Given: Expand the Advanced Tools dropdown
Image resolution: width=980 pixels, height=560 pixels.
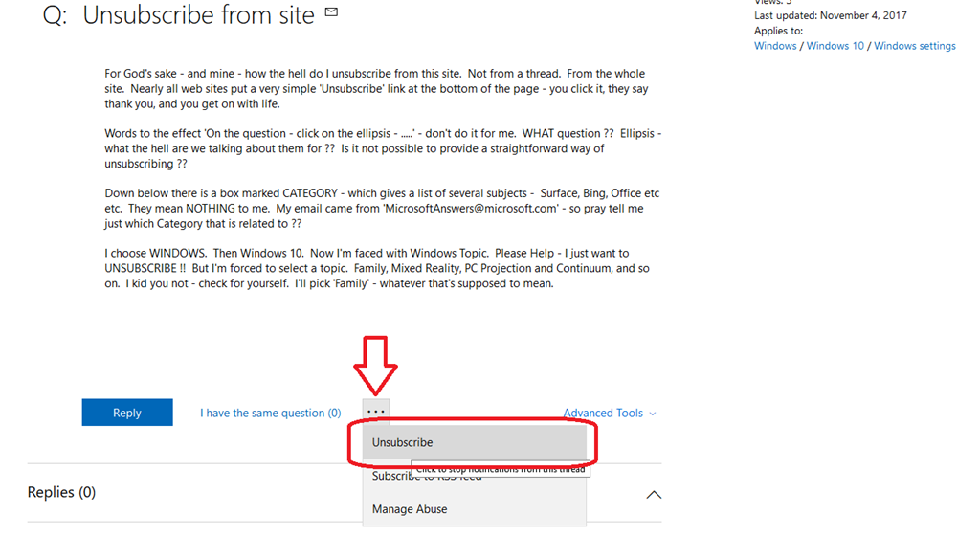Looking at the screenshot, I should pyautogui.click(x=603, y=413).
